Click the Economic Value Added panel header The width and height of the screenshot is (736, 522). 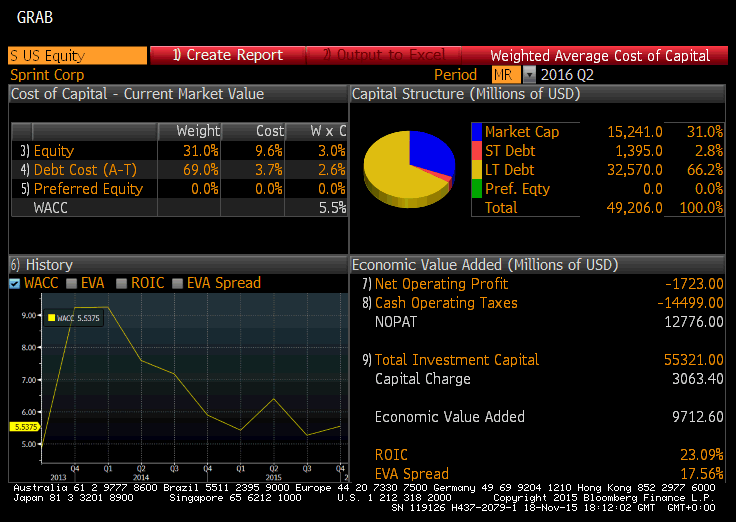537,265
